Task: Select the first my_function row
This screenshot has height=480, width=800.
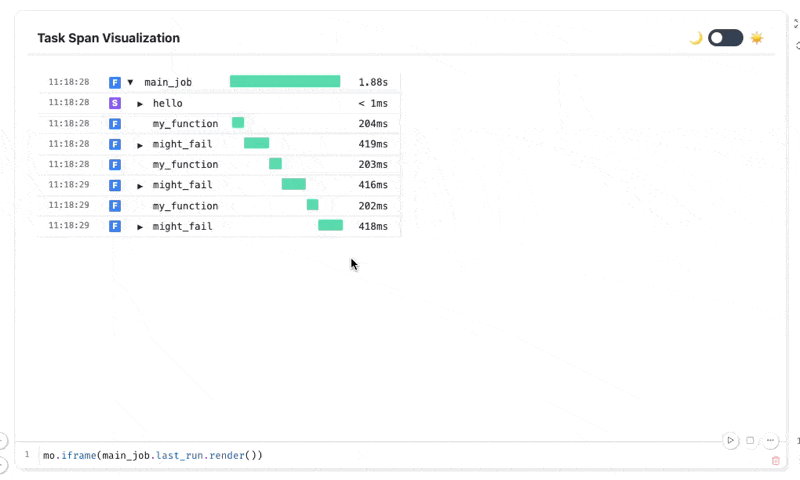Action: click(x=185, y=123)
